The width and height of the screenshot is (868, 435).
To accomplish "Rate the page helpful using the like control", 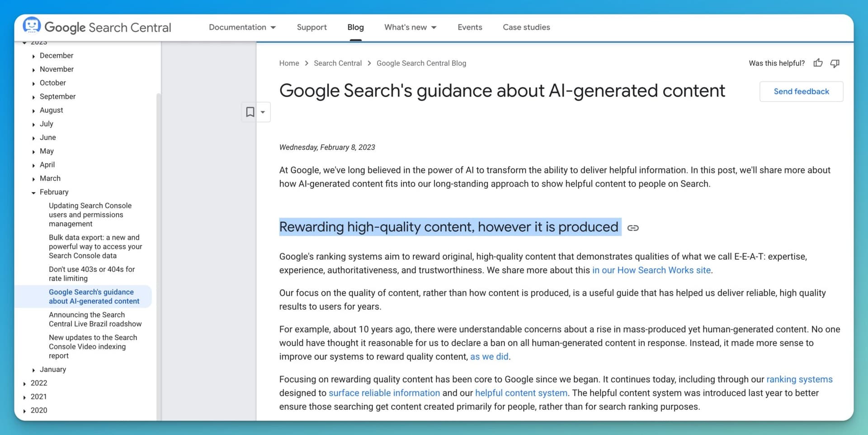I will tap(818, 63).
